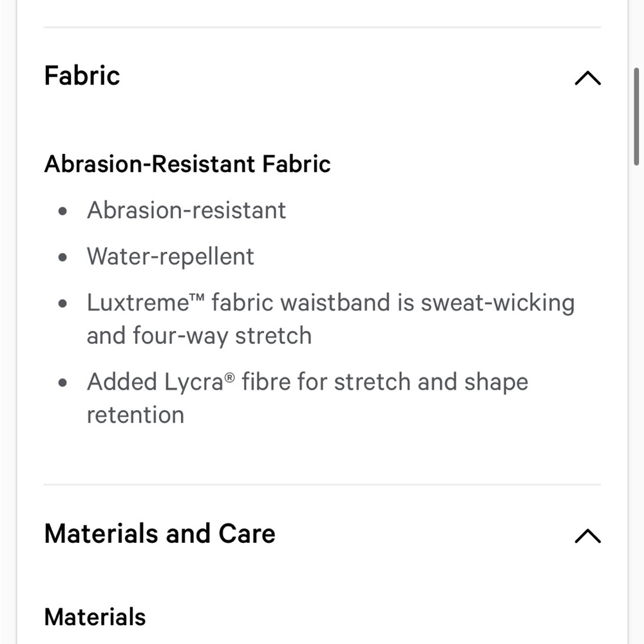Click the bullet dot before Water-repellent
The width and height of the screenshot is (644, 644).
click(62, 258)
